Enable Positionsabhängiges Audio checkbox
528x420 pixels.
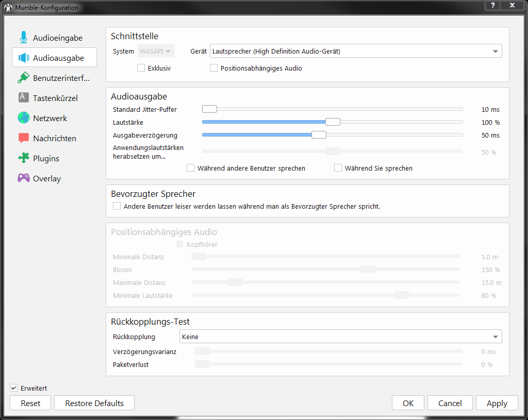point(213,68)
